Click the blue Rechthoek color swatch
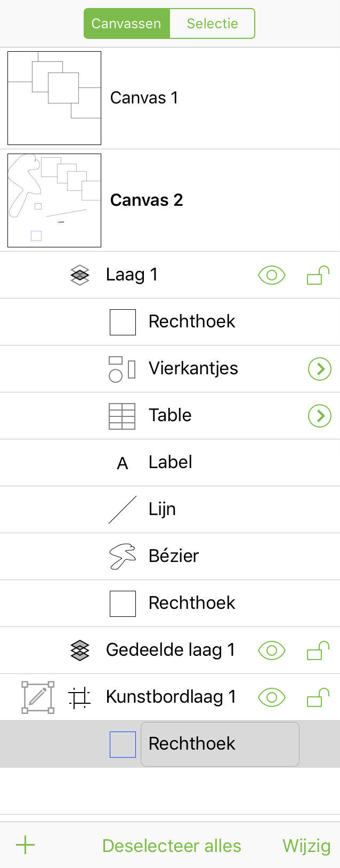Image resolution: width=340 pixels, height=868 pixels. point(123,744)
